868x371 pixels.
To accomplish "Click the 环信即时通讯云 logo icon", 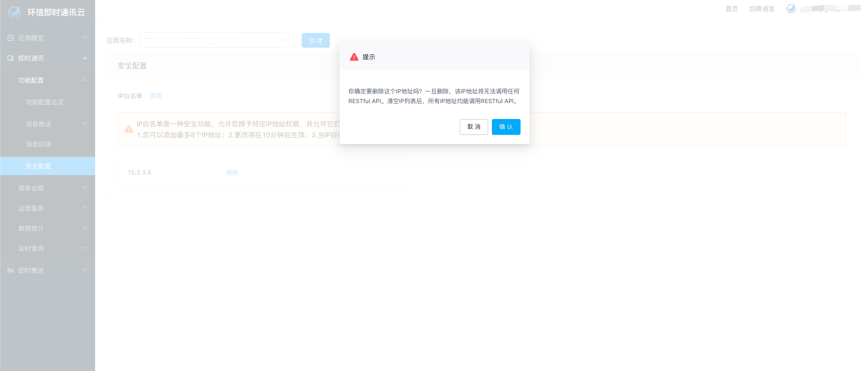I will [14, 12].
